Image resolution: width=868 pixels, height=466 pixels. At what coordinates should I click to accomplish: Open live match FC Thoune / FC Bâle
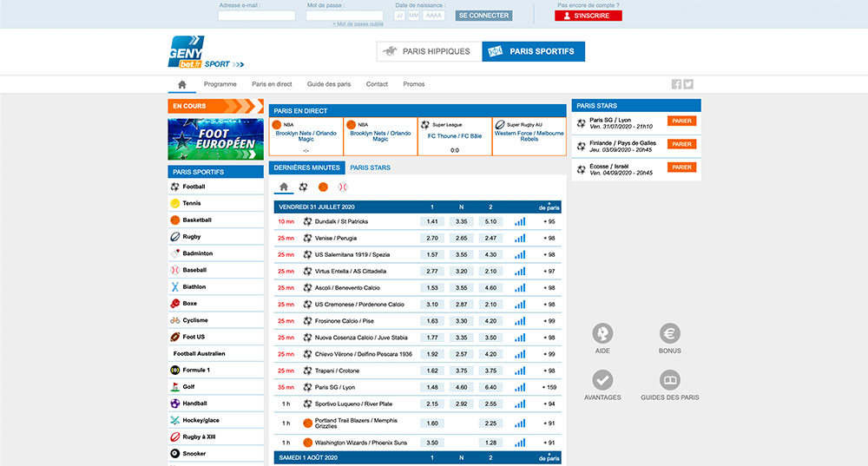point(455,137)
